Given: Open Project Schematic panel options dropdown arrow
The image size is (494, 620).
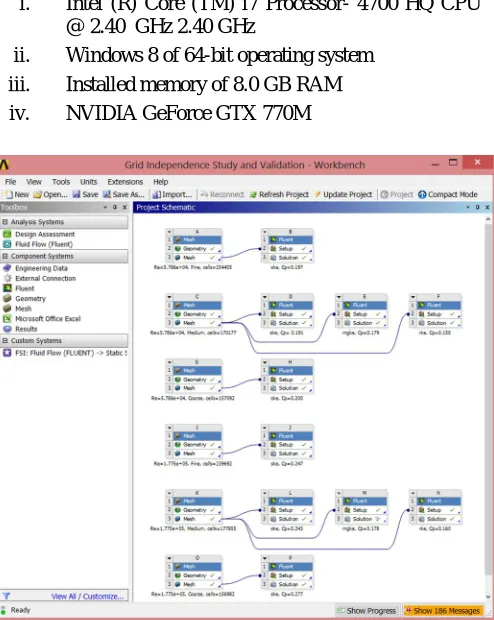Looking at the screenshot, I should point(468,207).
